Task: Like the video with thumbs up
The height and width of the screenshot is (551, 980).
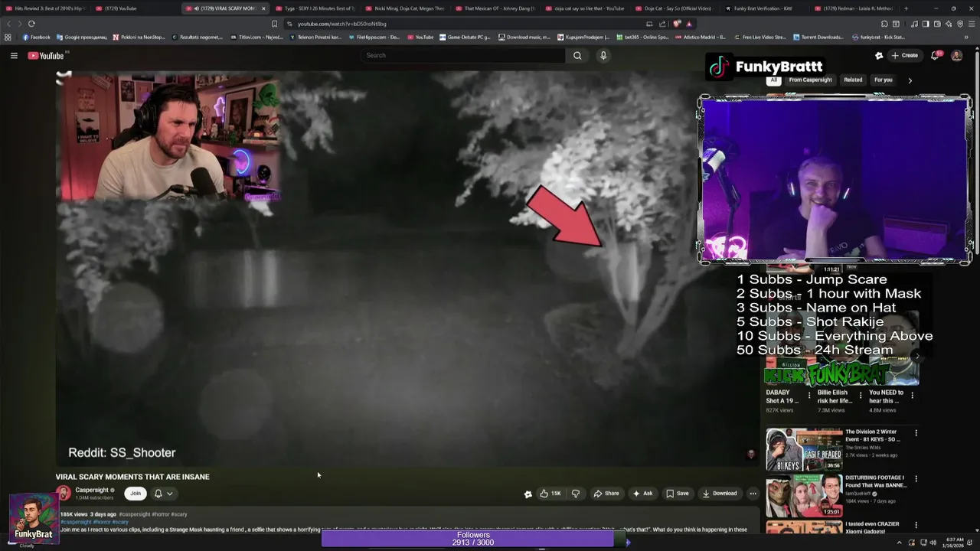Action: click(x=550, y=494)
